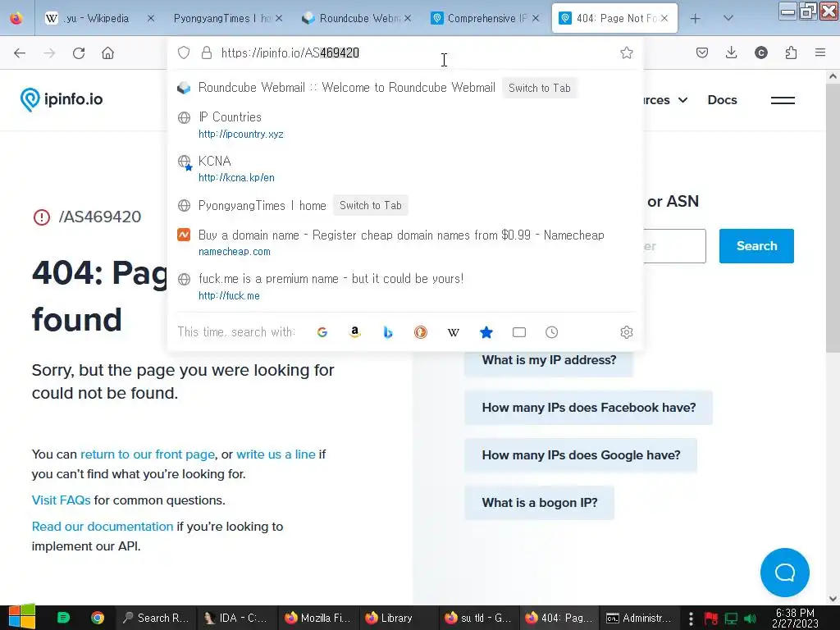The width and height of the screenshot is (840, 630).
Task: Search this time with Amazon
Action: pos(354,332)
